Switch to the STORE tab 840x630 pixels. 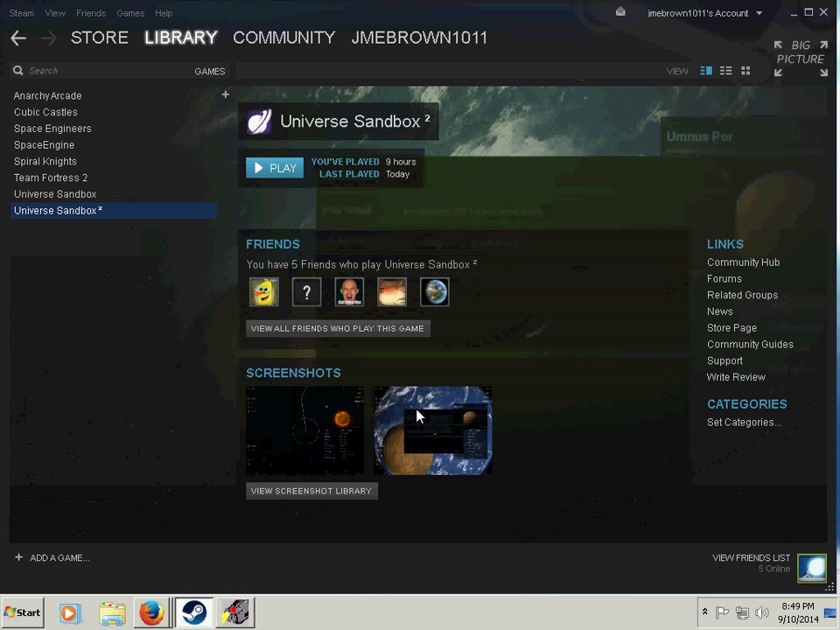[x=99, y=38]
